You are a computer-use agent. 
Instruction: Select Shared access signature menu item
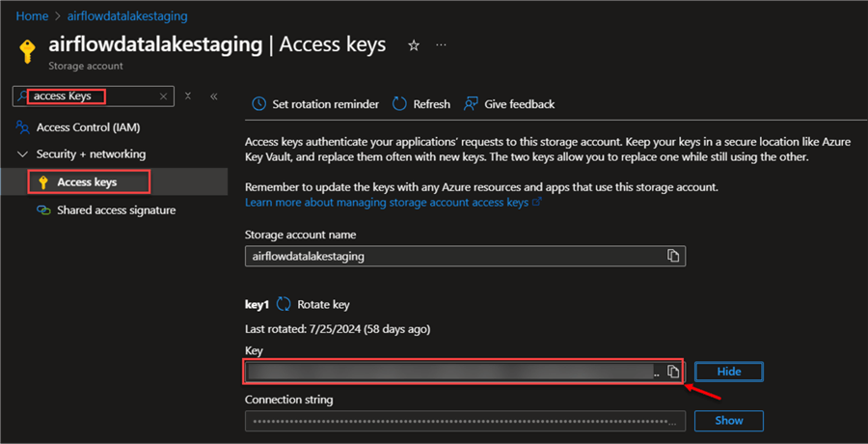tap(116, 209)
